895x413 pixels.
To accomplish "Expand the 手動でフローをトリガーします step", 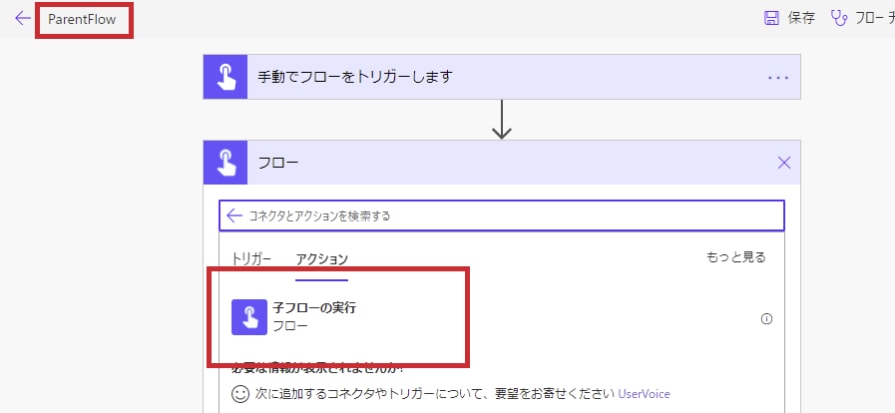I will 502,77.
